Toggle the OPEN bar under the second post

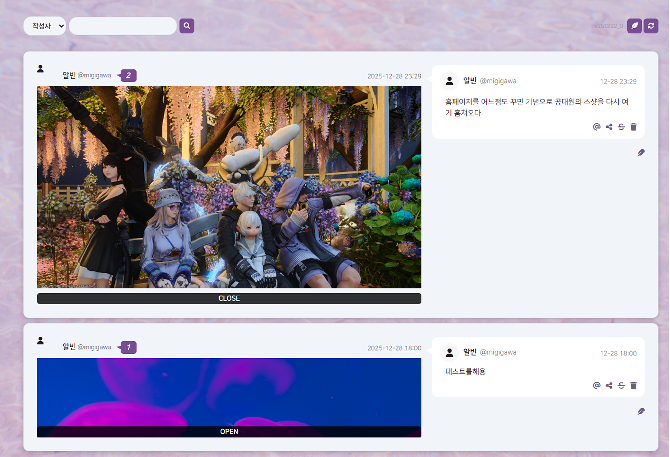pos(229,432)
